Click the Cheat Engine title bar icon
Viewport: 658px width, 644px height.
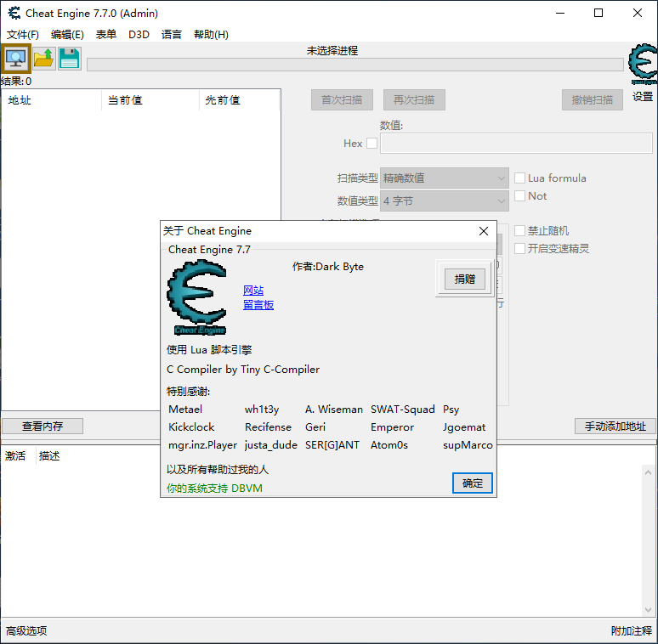point(14,13)
